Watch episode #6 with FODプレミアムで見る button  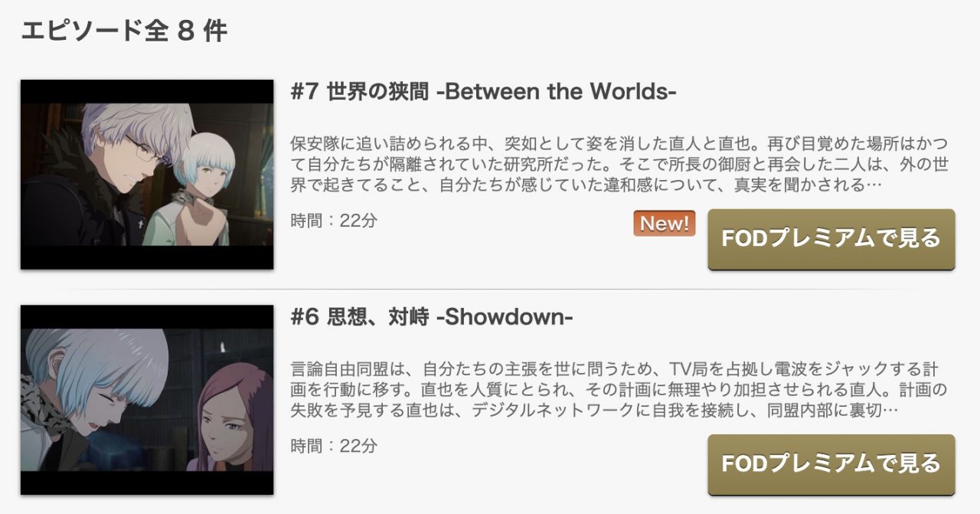pyautogui.click(x=831, y=464)
